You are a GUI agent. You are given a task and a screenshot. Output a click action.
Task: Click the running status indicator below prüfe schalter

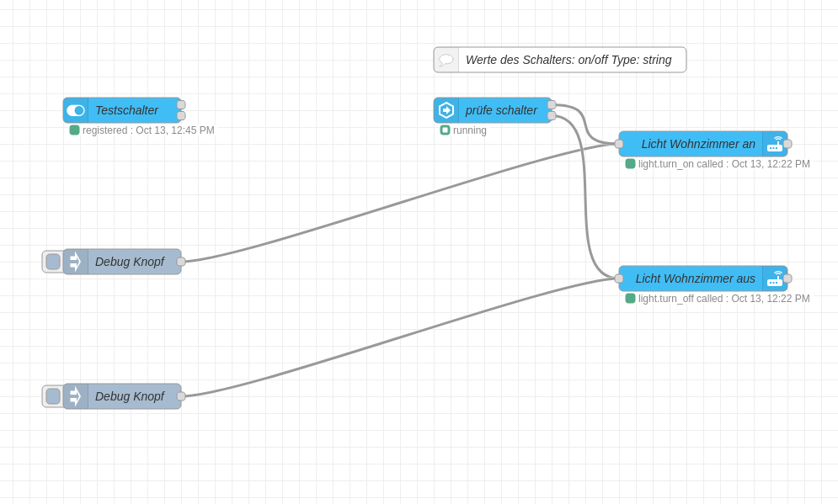[446, 130]
